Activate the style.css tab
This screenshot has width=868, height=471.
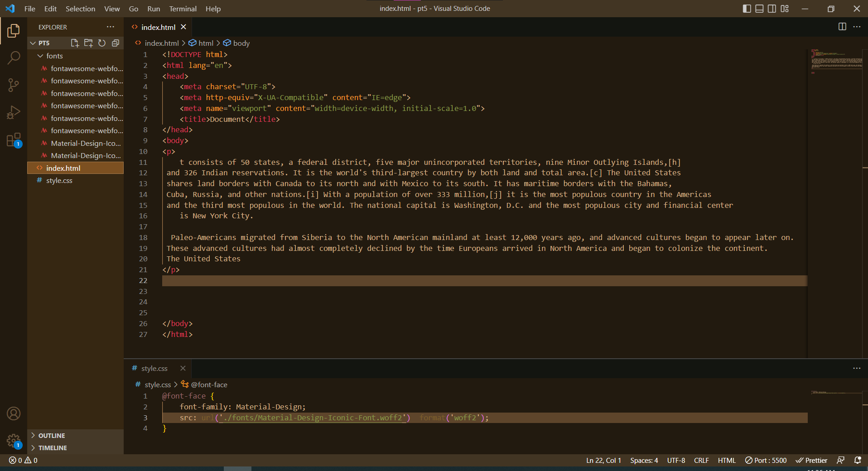(x=154, y=368)
